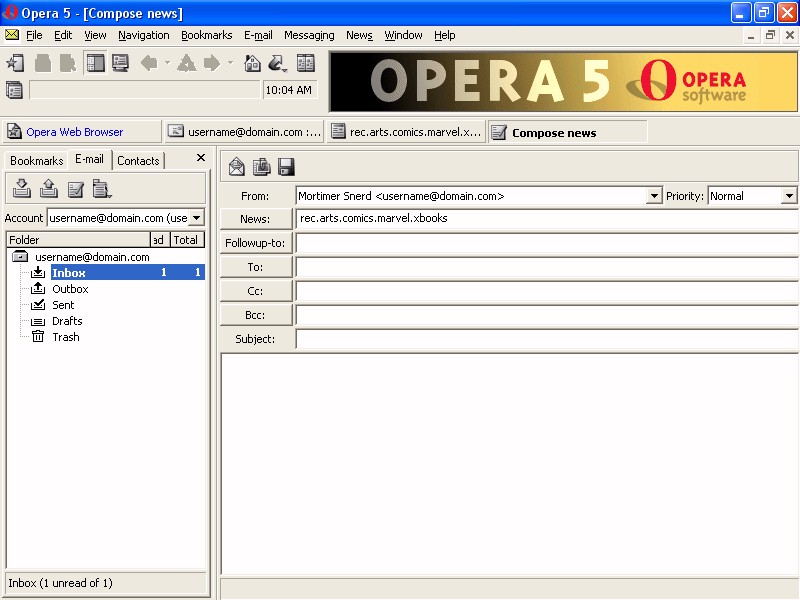
Task: Click the New window toolbar icon
Action: 15,63
